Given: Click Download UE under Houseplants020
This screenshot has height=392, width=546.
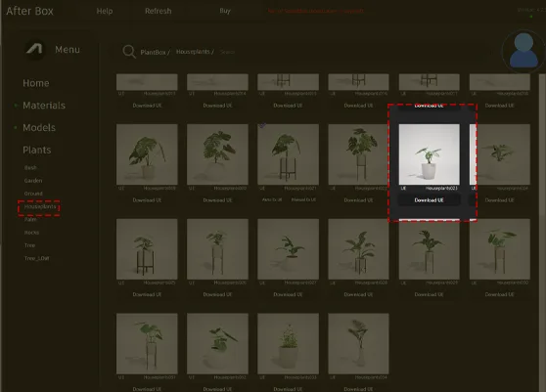Looking at the screenshot, I should (x=217, y=200).
